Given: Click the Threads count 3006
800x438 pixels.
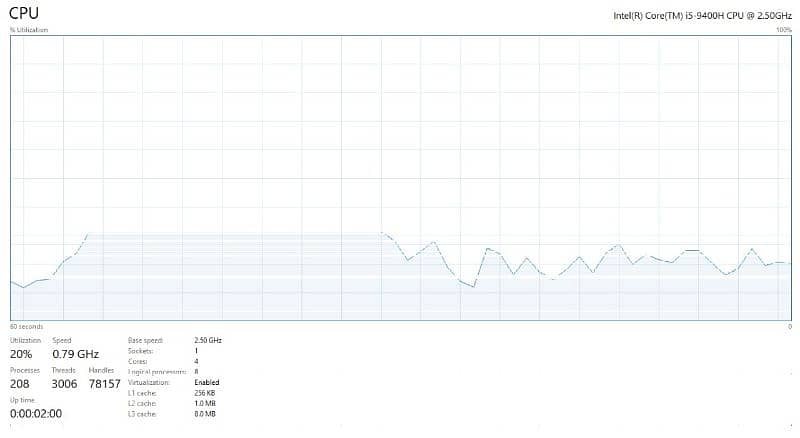Looking at the screenshot, I should point(64,384).
